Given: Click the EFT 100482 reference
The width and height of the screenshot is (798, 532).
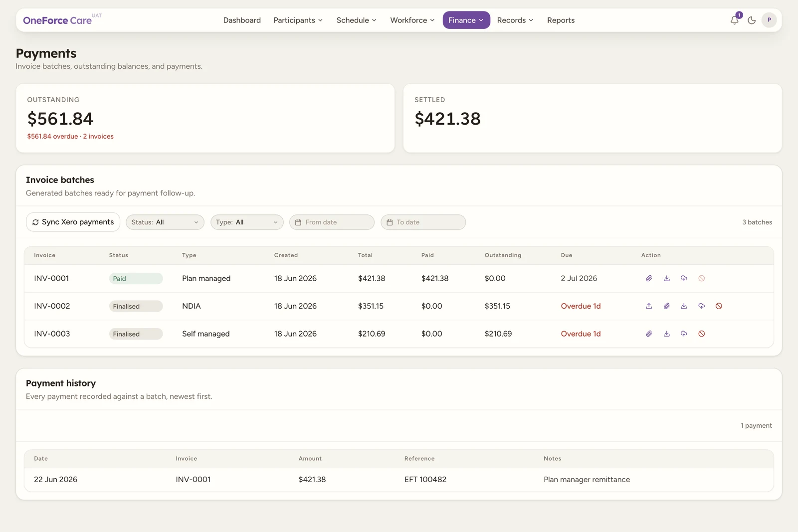Looking at the screenshot, I should coord(425,479).
